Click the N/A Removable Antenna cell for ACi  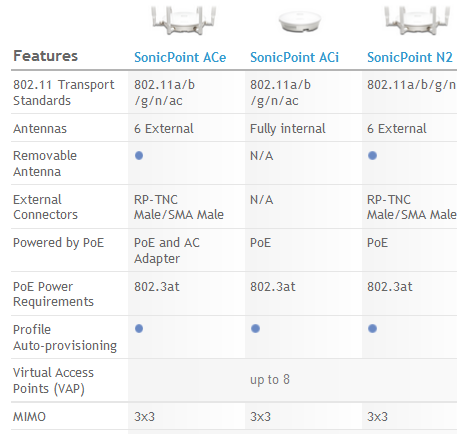(262, 156)
